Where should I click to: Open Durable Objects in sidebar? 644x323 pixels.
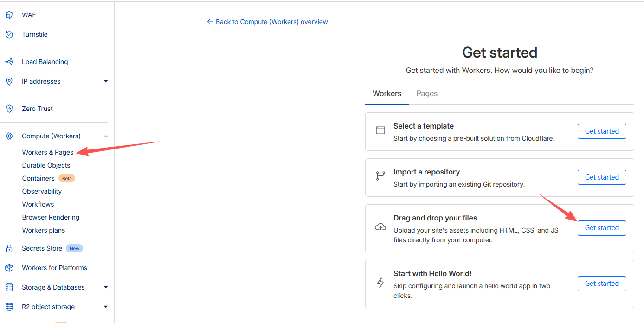coord(46,165)
